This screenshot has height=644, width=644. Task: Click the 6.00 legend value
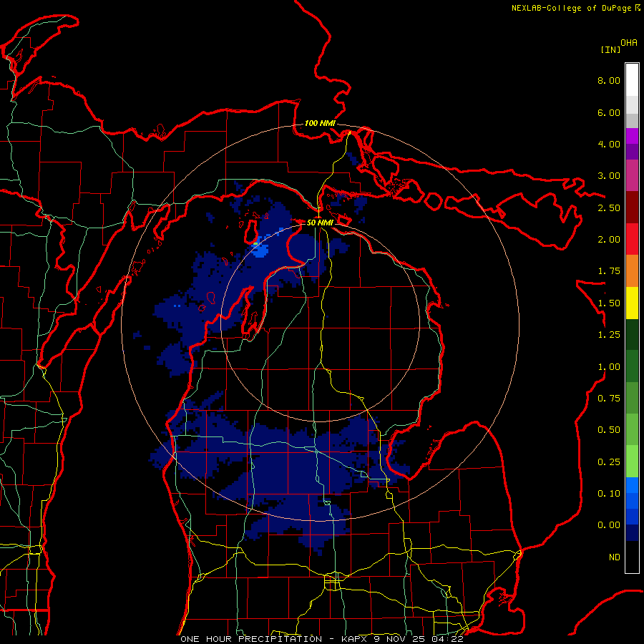click(609, 112)
